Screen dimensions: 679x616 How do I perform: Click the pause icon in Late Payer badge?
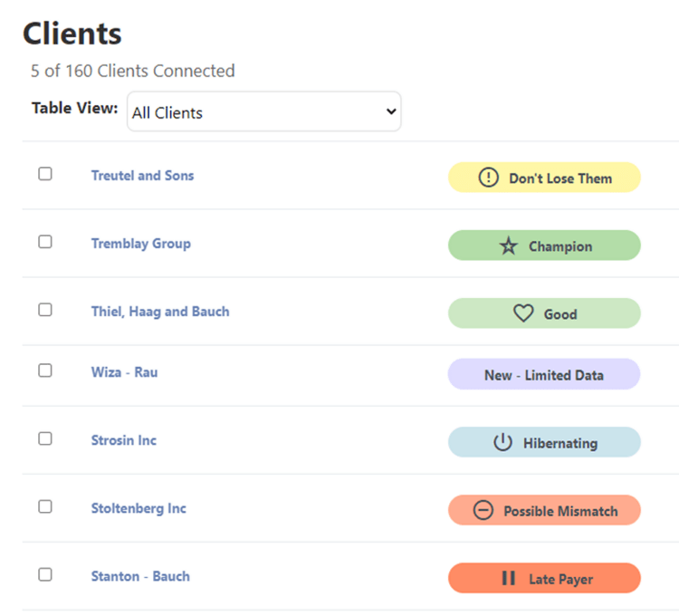coord(509,579)
